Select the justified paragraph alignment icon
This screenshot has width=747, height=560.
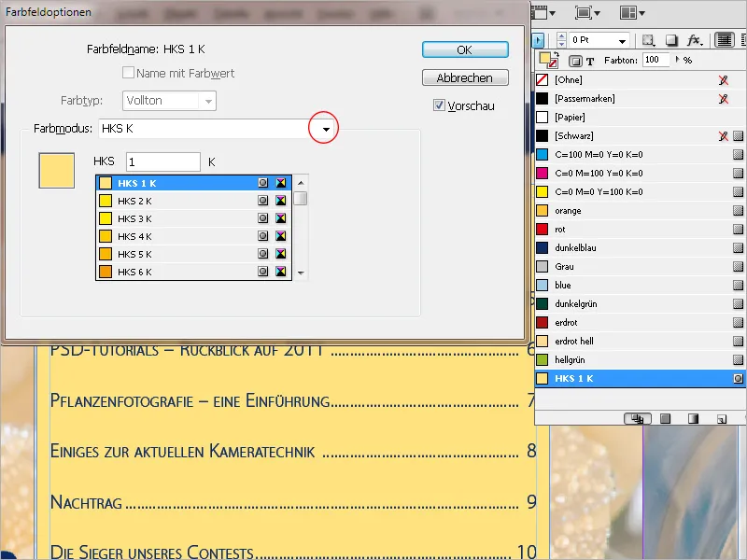[x=724, y=40]
